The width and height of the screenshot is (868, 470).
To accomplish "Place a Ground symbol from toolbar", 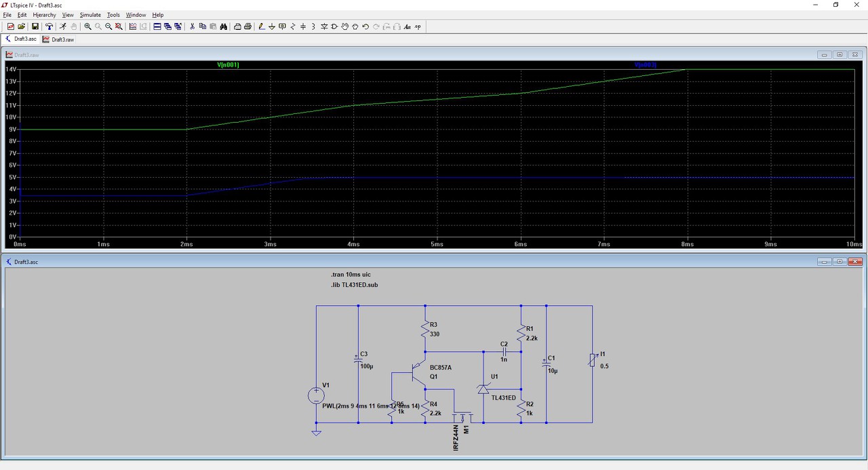I will point(272,26).
